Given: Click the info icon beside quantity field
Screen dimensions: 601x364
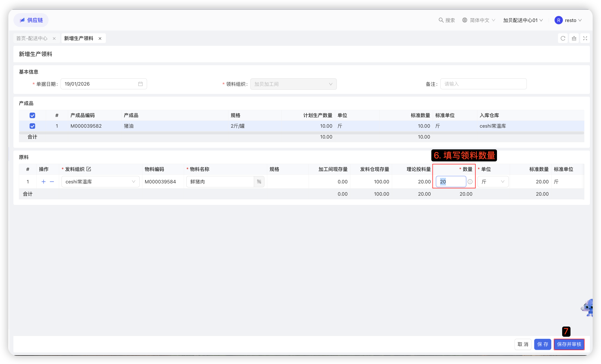Looking at the screenshot, I should click(x=470, y=182).
